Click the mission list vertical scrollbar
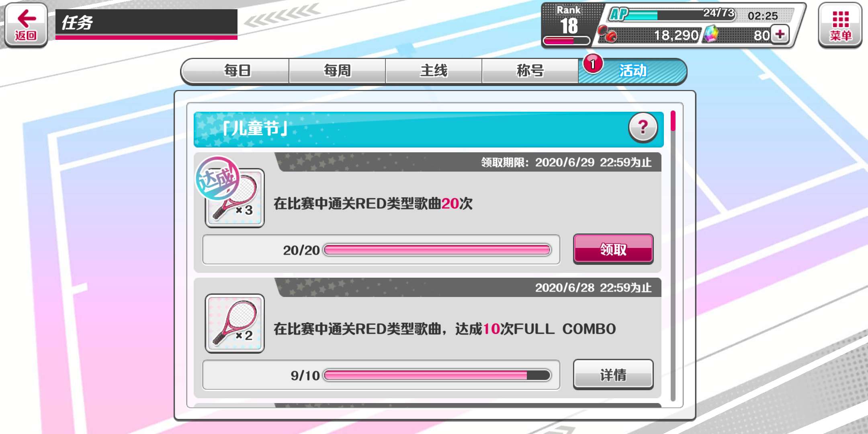Viewport: 868px width, 434px height. pyautogui.click(x=673, y=256)
